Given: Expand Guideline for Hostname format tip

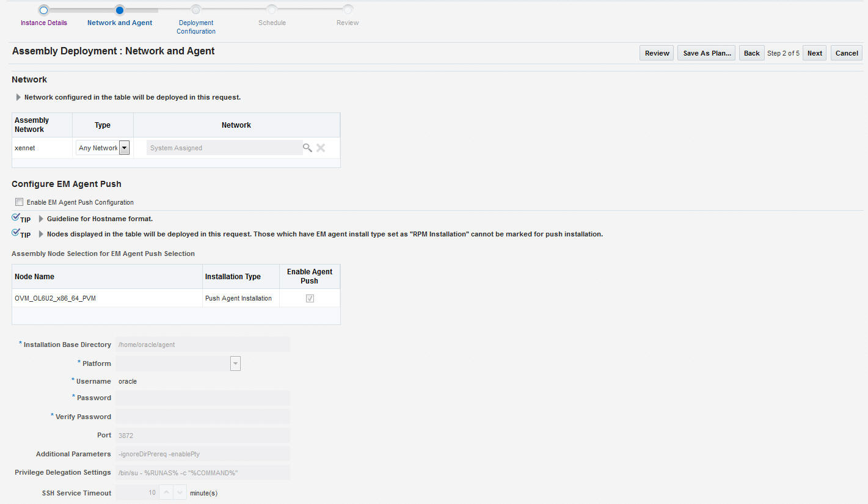Looking at the screenshot, I should click(x=41, y=219).
